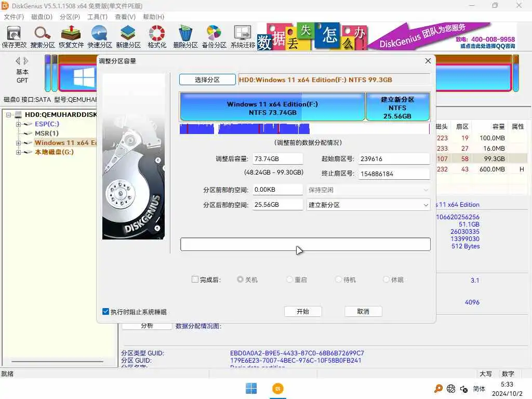Image resolution: width=532 pixels, height=399 pixels.
Task: Click the 终止扇区号 input field
Action: pos(394,174)
